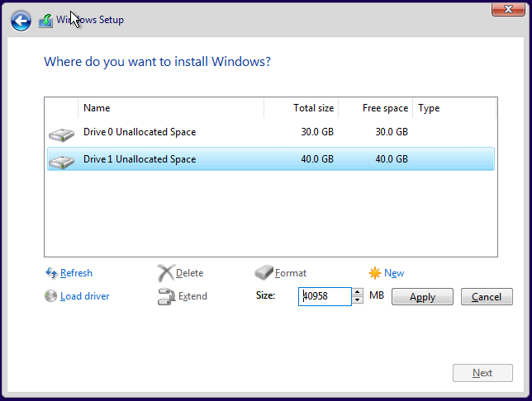This screenshot has height=401, width=532.
Task: Click the Format eraser icon
Action: coord(264,272)
